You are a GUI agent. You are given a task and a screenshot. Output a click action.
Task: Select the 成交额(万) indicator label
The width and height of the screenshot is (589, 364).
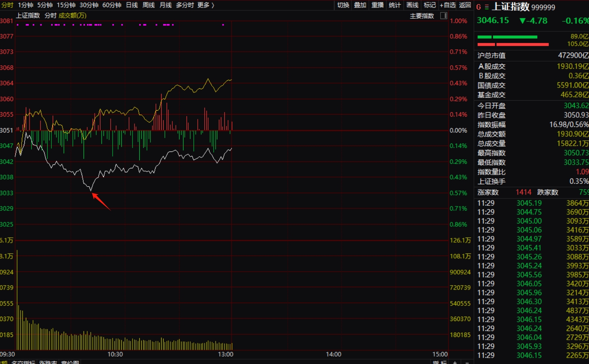click(x=72, y=16)
